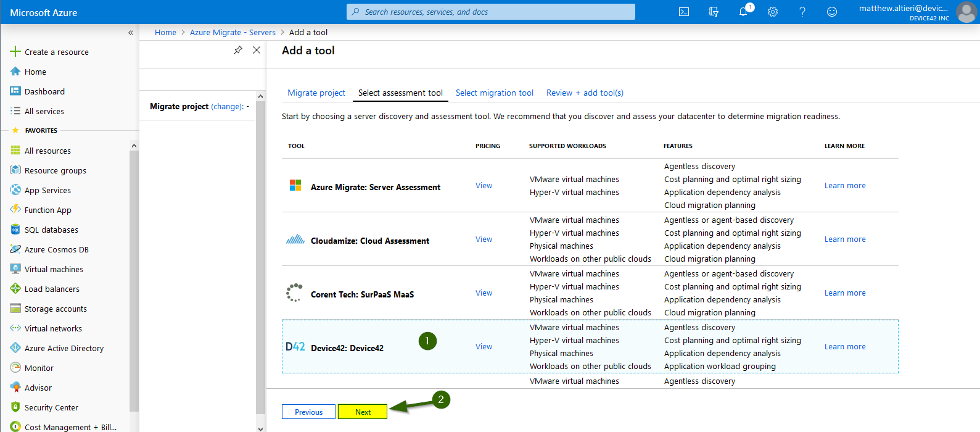Click Load balancers icon

[x=15, y=289]
